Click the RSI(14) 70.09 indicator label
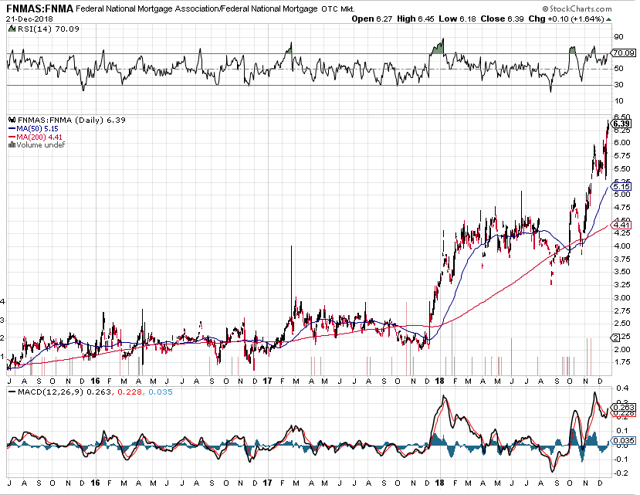This screenshot has width=640, height=495. point(48,29)
